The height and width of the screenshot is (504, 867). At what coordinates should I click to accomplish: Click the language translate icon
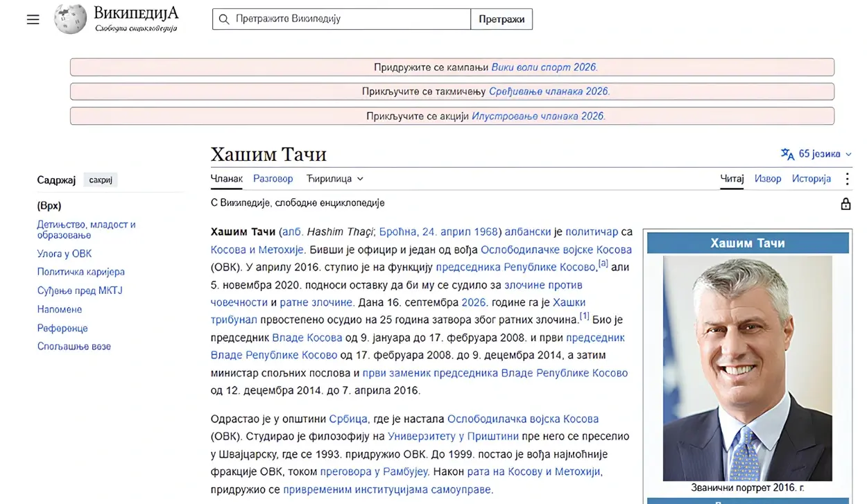(787, 154)
